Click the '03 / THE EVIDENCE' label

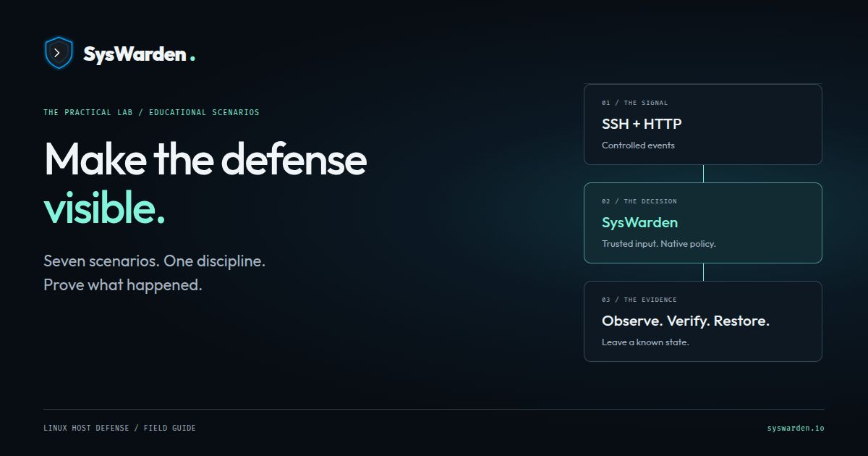coord(639,300)
